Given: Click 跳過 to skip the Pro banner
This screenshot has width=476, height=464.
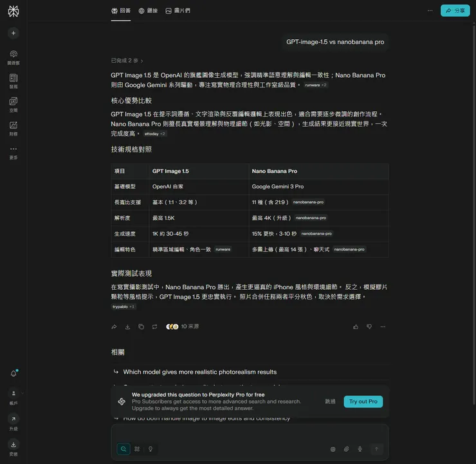Looking at the screenshot, I should tap(330, 402).
